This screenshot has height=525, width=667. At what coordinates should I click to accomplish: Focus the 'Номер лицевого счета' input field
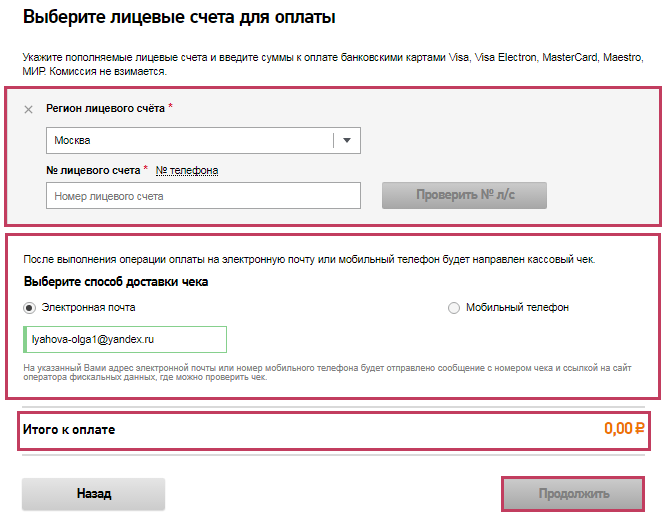coord(203,196)
